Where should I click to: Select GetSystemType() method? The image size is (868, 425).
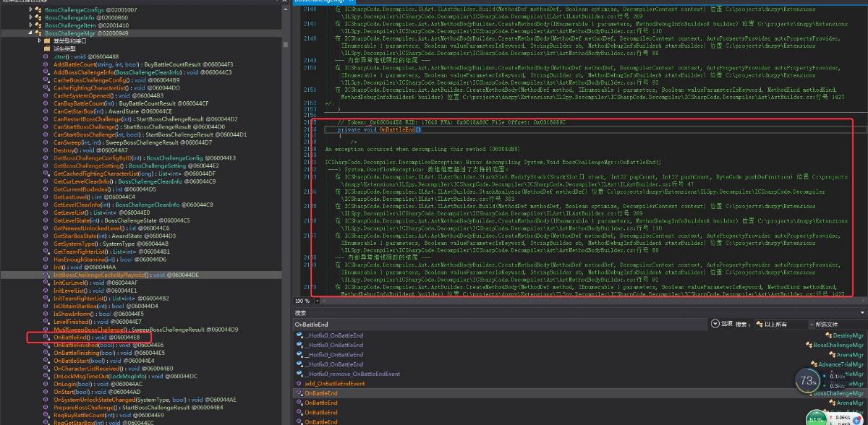[111, 244]
